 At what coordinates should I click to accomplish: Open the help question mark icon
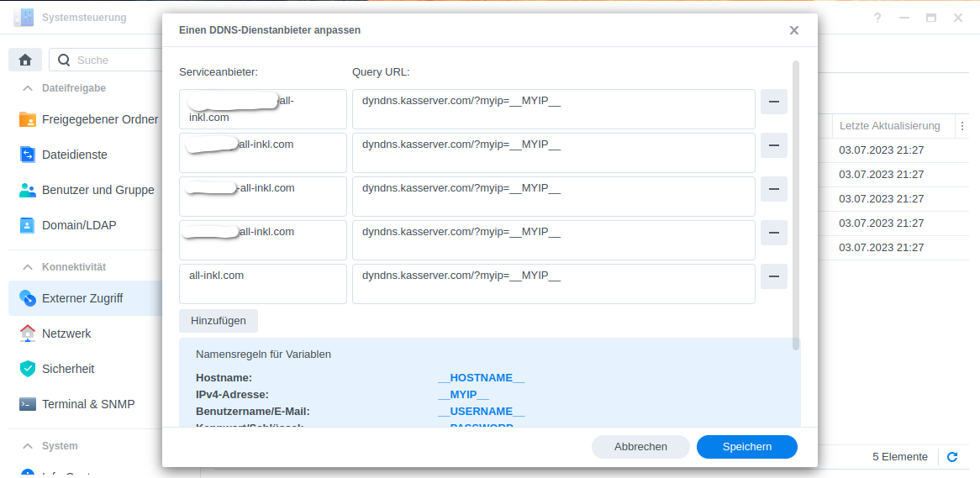[x=877, y=18]
